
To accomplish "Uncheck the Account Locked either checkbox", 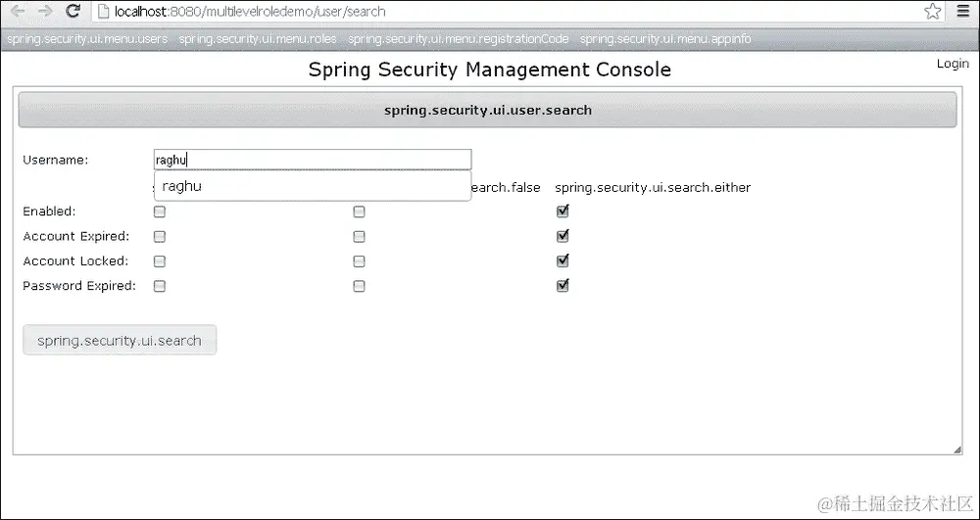I will (x=563, y=260).
